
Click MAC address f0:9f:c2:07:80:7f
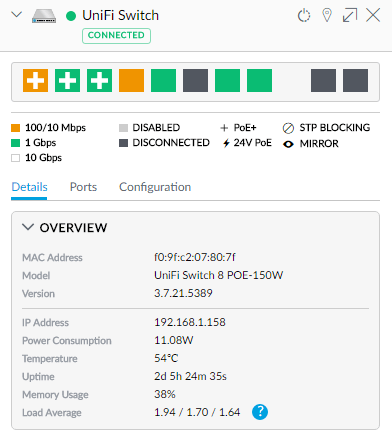pos(195,257)
